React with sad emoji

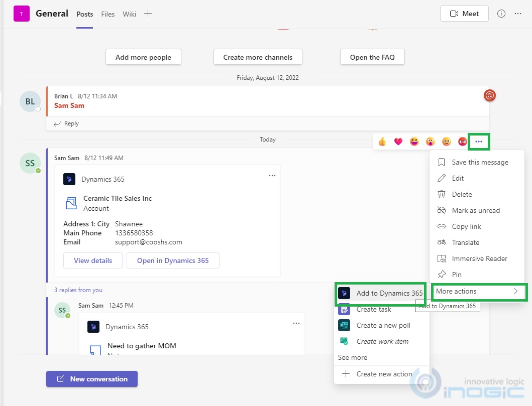point(446,142)
